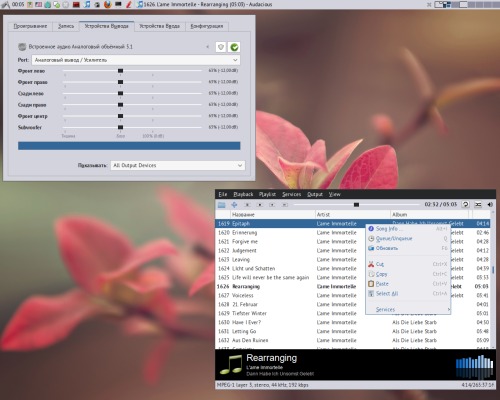Open the Services menu in menu bar
Screen dimensions: 500x400
pyautogui.click(x=291, y=194)
